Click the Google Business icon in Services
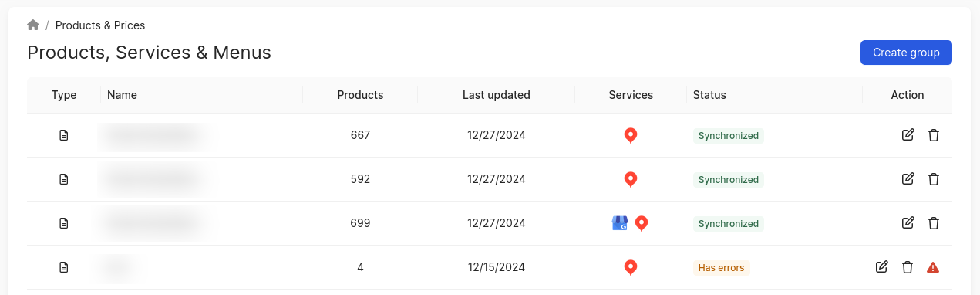Image resolution: width=980 pixels, height=295 pixels. (619, 223)
